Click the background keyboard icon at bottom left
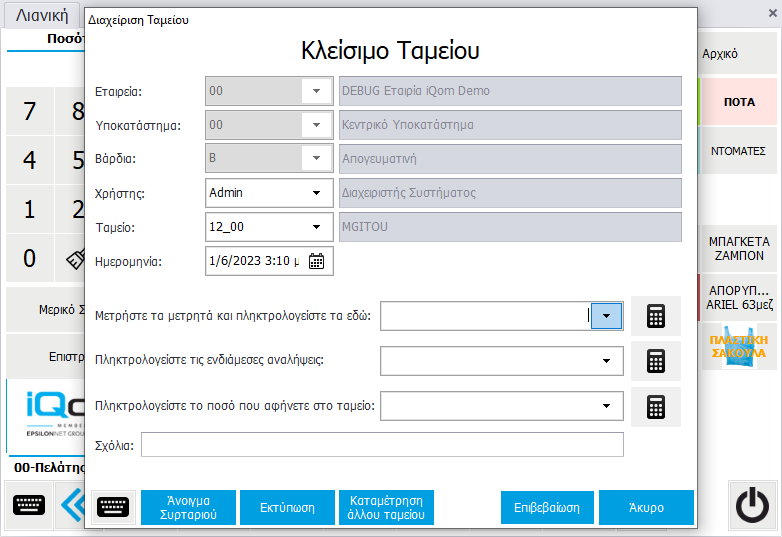The width and height of the screenshot is (782, 537). pyautogui.click(x=28, y=504)
